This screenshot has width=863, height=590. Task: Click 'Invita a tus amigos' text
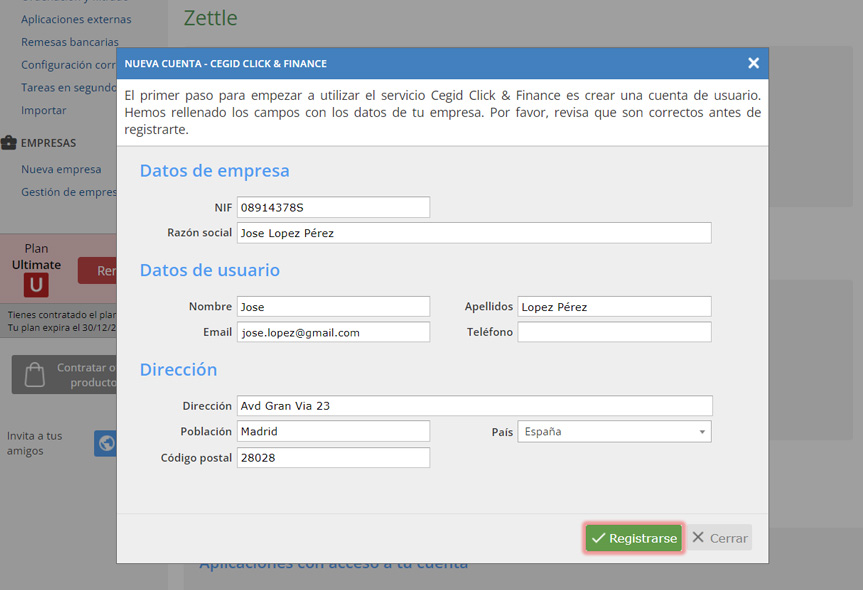point(34,443)
